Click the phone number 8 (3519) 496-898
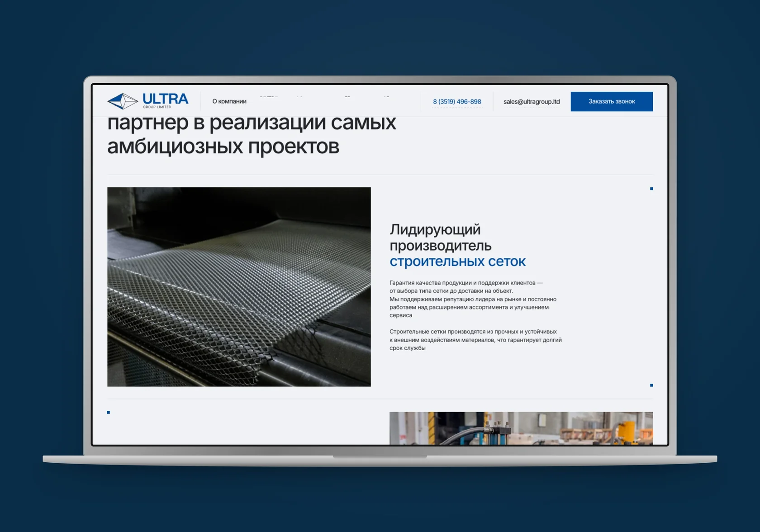Screen dimensions: 760x532 [457, 102]
